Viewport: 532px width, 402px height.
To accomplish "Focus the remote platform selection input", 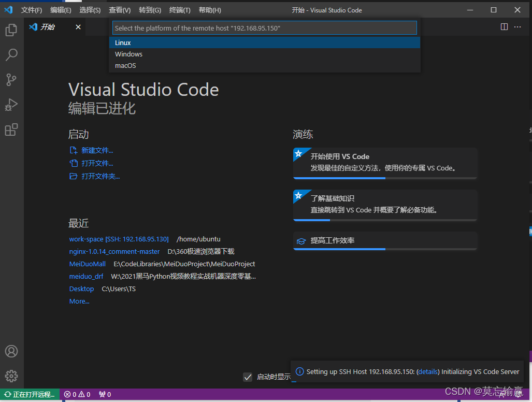I will click(264, 28).
